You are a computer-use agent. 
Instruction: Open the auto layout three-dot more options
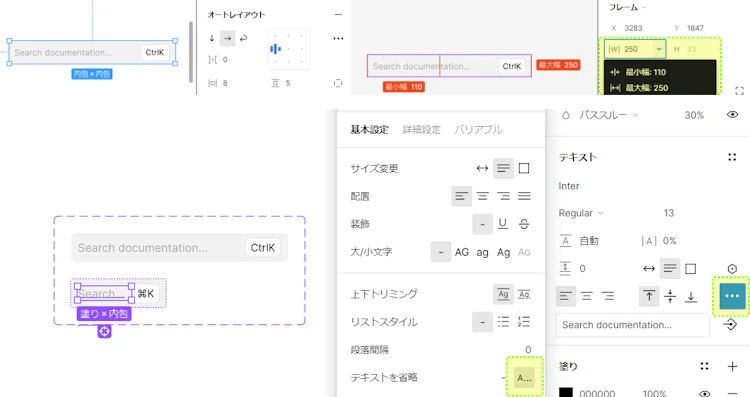click(338, 38)
